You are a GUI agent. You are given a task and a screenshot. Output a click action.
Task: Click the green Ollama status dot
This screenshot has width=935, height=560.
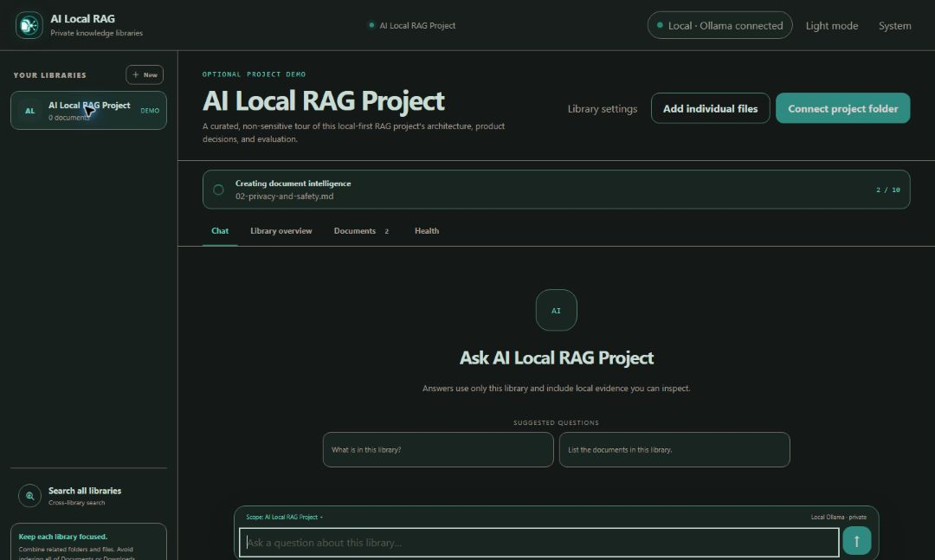pyautogui.click(x=660, y=25)
